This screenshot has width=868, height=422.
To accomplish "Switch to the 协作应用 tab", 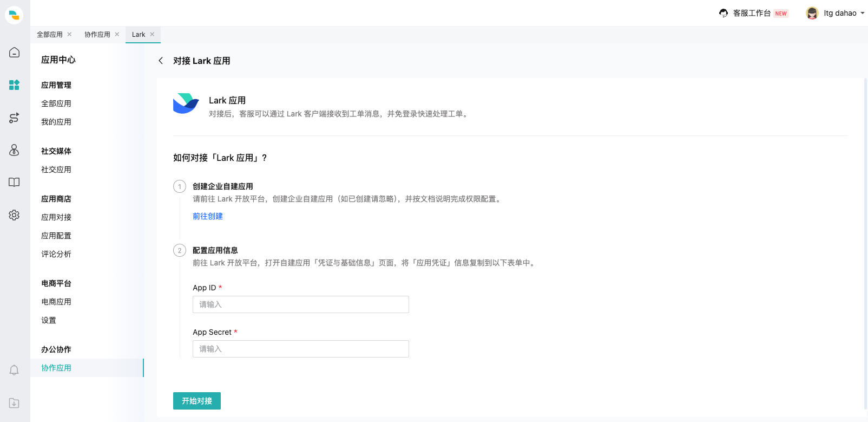I will click(x=97, y=35).
